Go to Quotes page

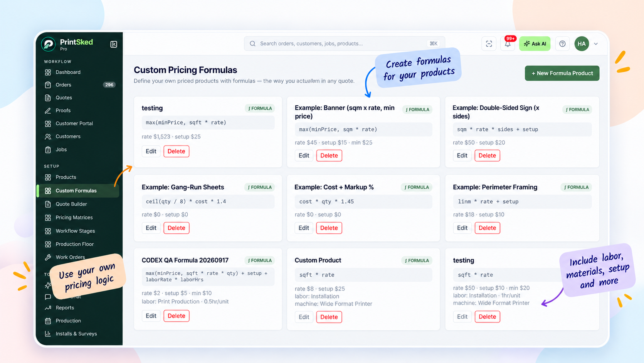[64, 98]
